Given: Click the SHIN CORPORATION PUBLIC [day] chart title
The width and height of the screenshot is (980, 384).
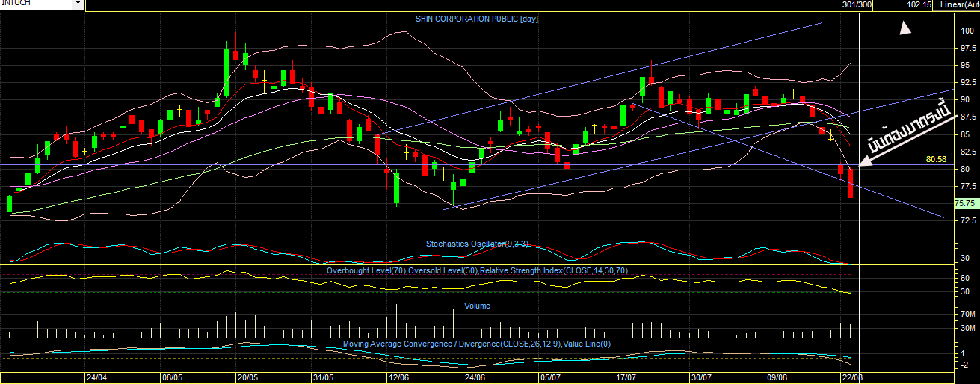Looking at the screenshot, I should pos(477,19).
